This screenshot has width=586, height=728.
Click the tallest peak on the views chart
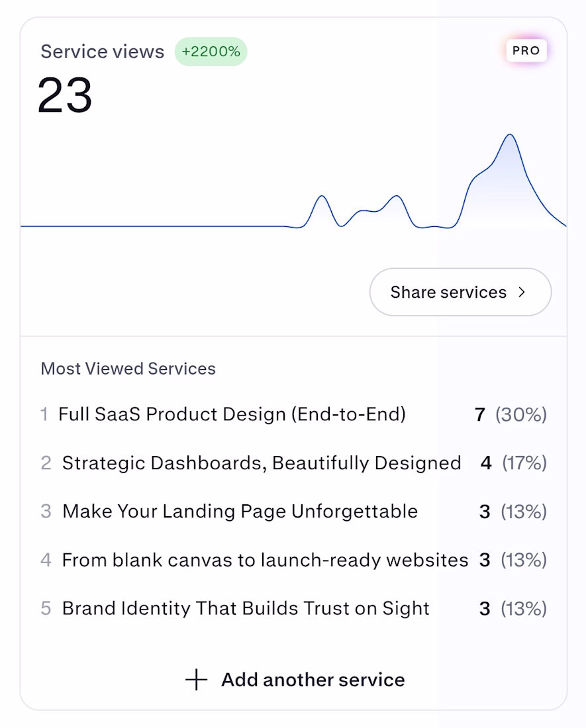(510, 135)
